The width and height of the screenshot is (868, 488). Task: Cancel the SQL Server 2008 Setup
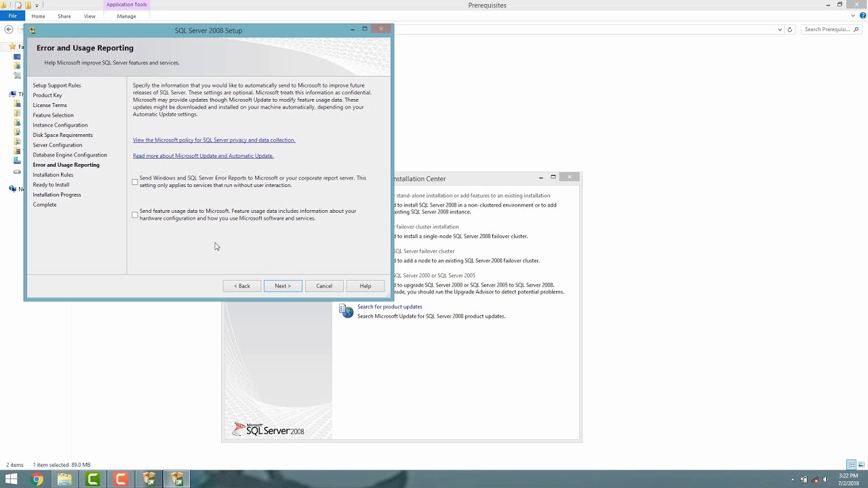[324, 286]
